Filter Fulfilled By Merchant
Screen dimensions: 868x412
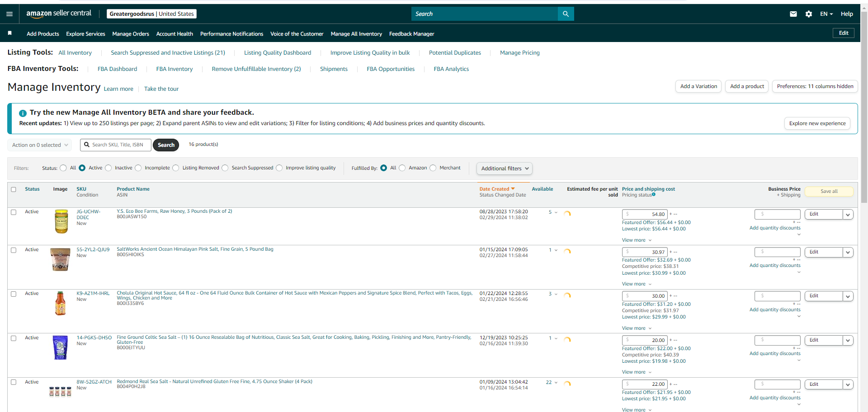click(x=433, y=168)
